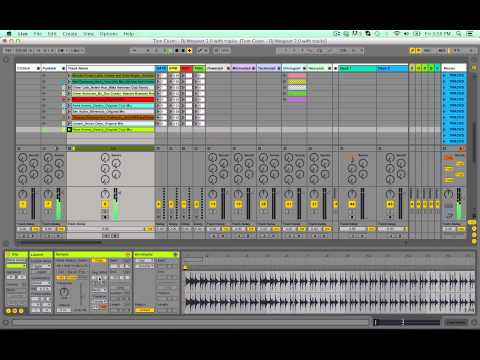The width and height of the screenshot is (480, 360).
Task: Click the Launch box title bar
Action: [41, 254]
